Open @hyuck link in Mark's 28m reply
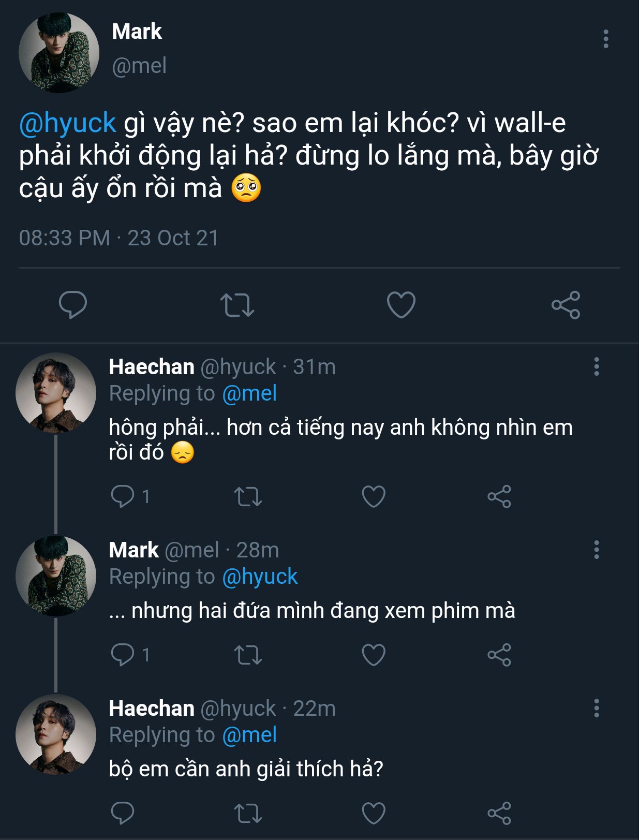This screenshot has height=840, width=639. tap(260, 577)
